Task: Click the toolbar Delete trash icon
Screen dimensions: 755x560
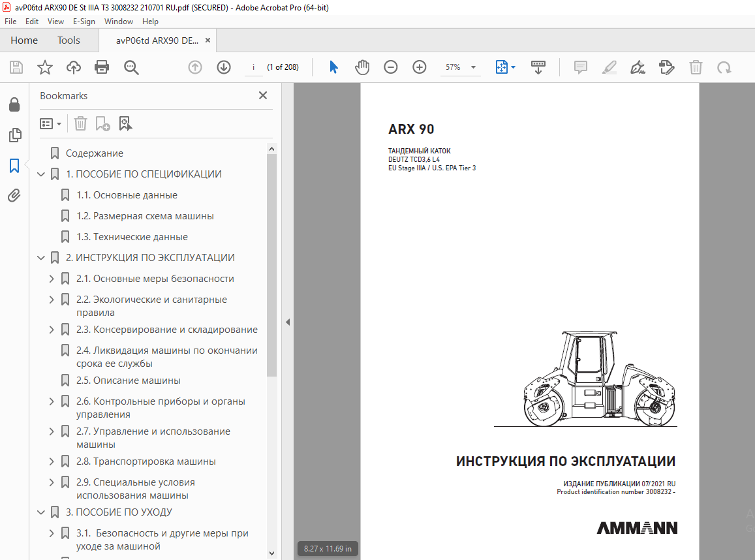Action: 696,67
